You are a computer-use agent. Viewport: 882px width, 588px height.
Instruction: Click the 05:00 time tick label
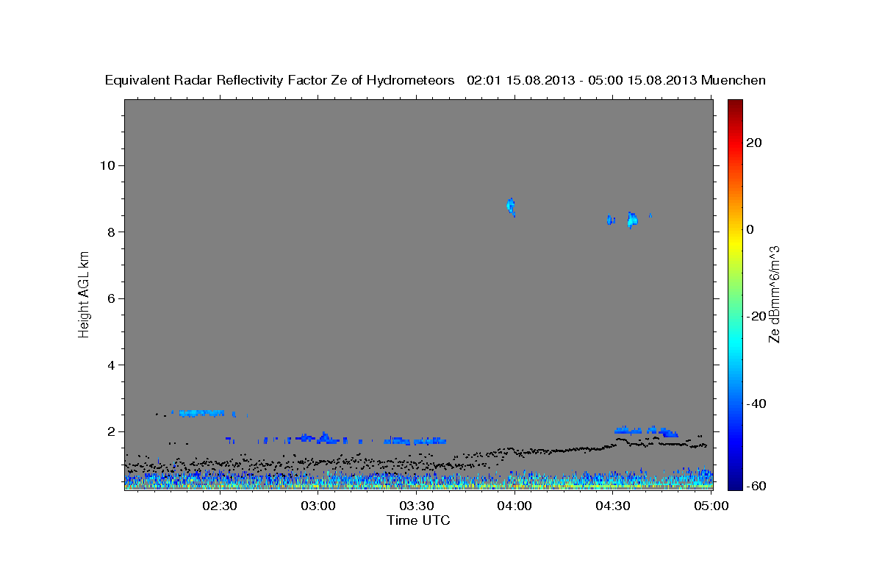[710, 506]
